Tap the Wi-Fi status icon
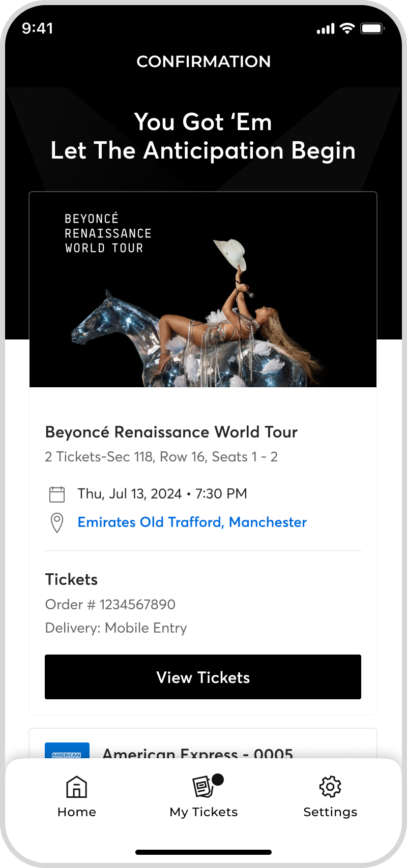 [347, 28]
